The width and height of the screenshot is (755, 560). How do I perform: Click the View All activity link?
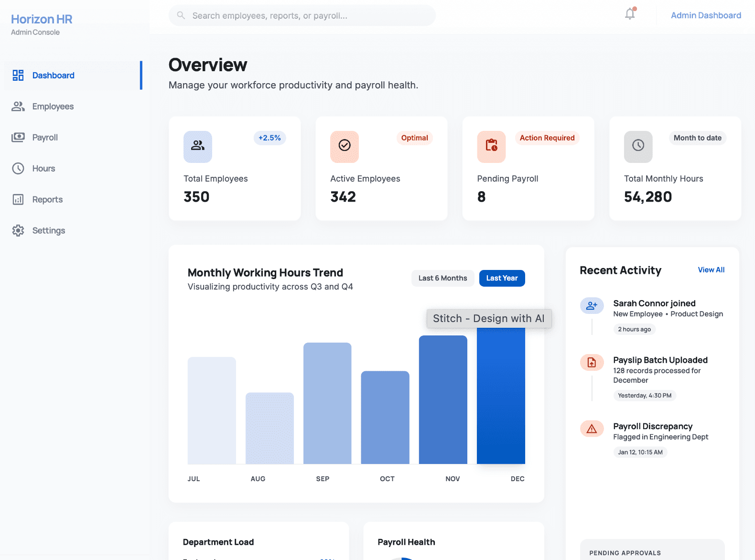[711, 270]
